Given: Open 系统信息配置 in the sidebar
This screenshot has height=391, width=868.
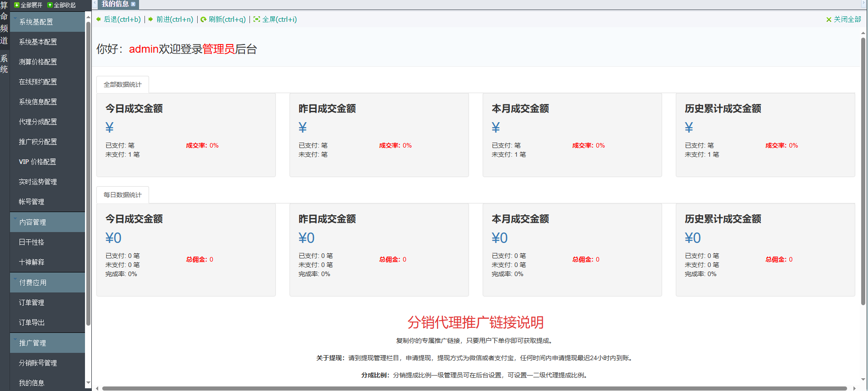Looking at the screenshot, I should point(47,102).
